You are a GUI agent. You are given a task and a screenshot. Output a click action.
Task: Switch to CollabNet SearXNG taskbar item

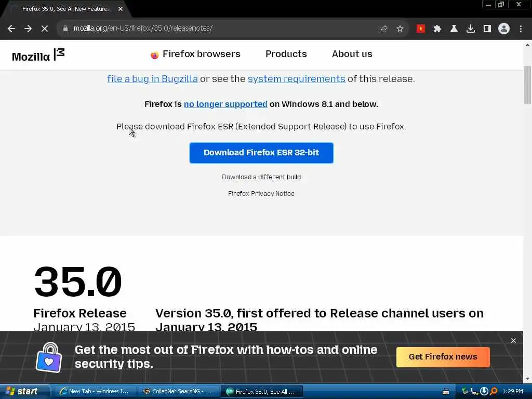[178, 392]
